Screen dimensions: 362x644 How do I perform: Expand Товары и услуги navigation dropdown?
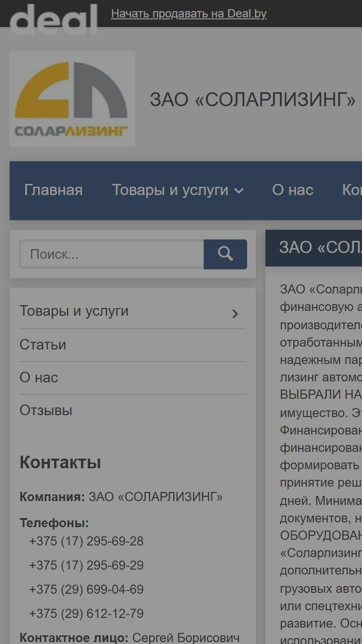coord(178,190)
